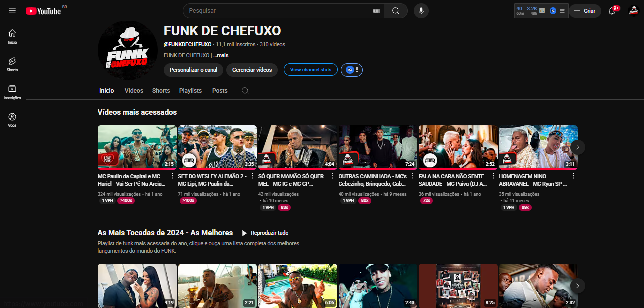The width and height of the screenshot is (644, 308).
Task: Click 324 mil visualizações text
Action: pyautogui.click(x=120, y=194)
